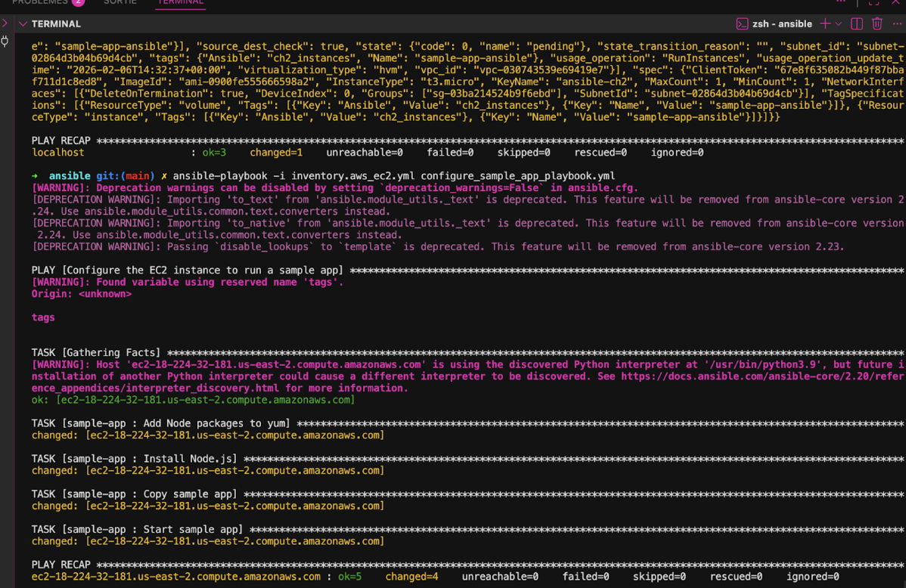Click the plus icon for new terminal

(x=825, y=24)
